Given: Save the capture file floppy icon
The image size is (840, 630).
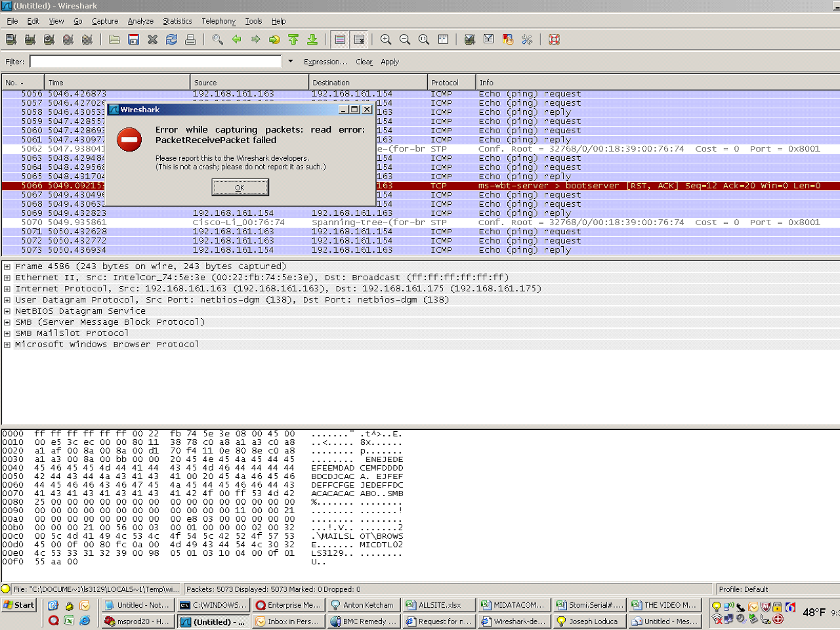Looking at the screenshot, I should point(133,39).
